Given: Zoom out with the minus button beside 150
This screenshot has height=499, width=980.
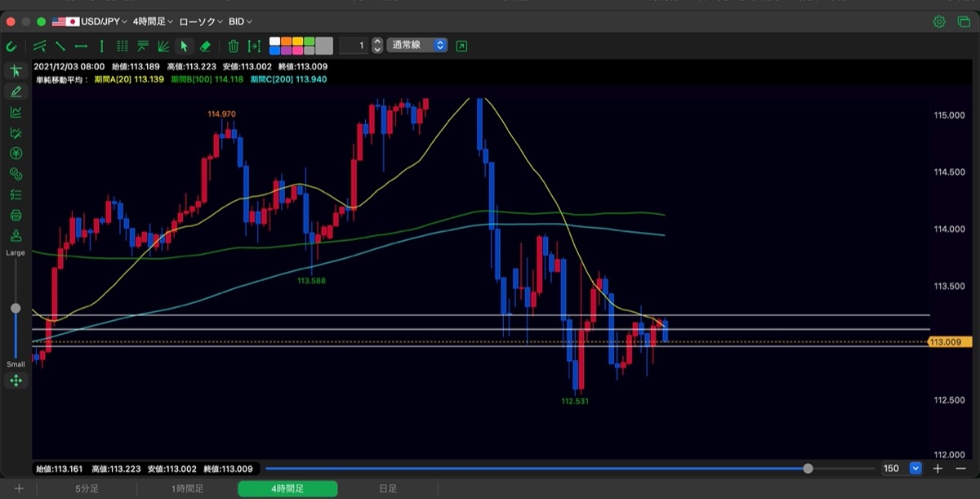Looking at the screenshot, I should coord(960,468).
